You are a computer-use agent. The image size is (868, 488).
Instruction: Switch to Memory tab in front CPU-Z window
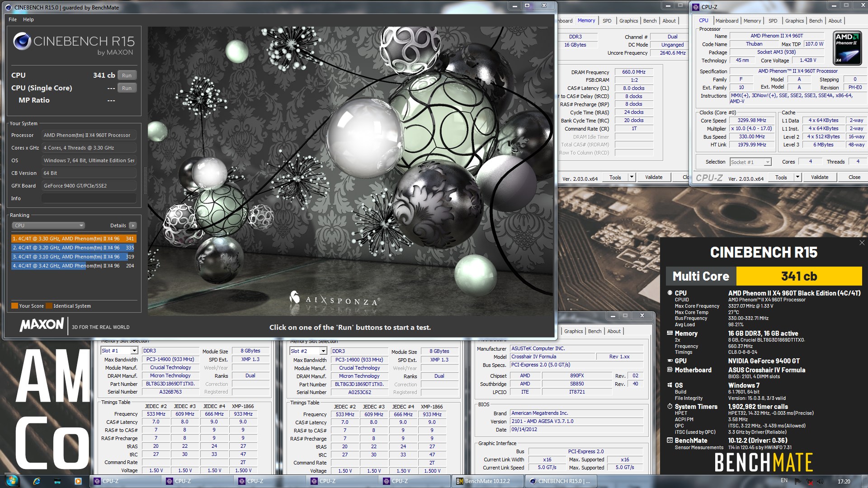tap(752, 21)
